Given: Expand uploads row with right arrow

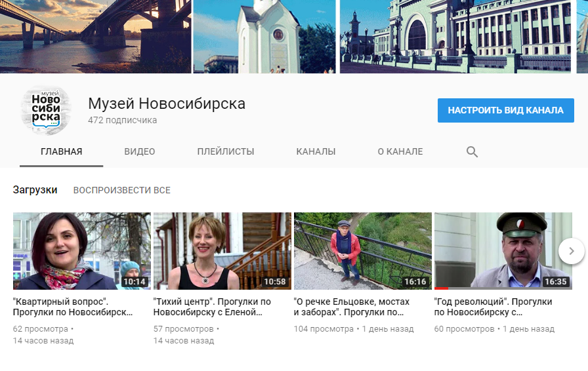Looking at the screenshot, I should [x=571, y=250].
